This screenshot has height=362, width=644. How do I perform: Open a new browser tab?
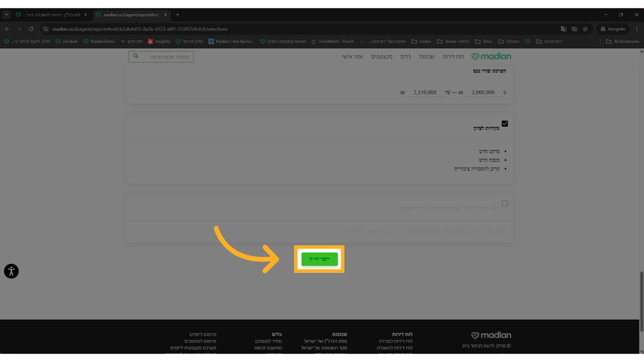click(178, 14)
